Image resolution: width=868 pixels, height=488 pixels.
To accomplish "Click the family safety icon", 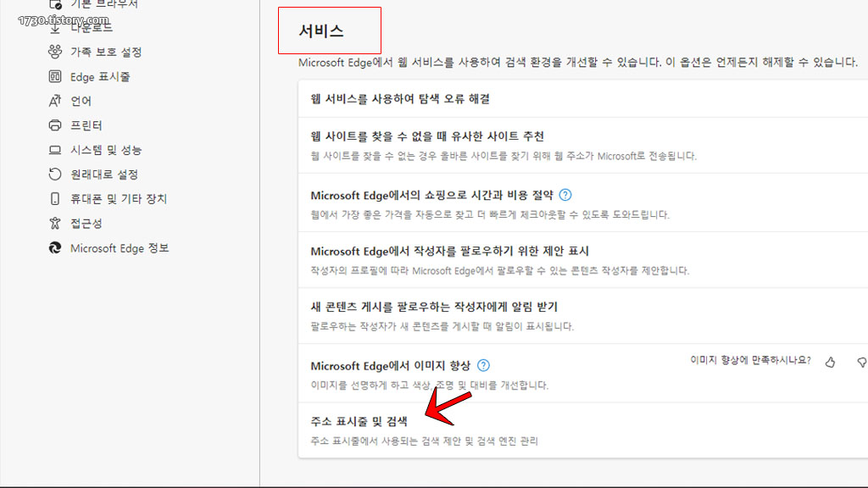I will coord(55,52).
